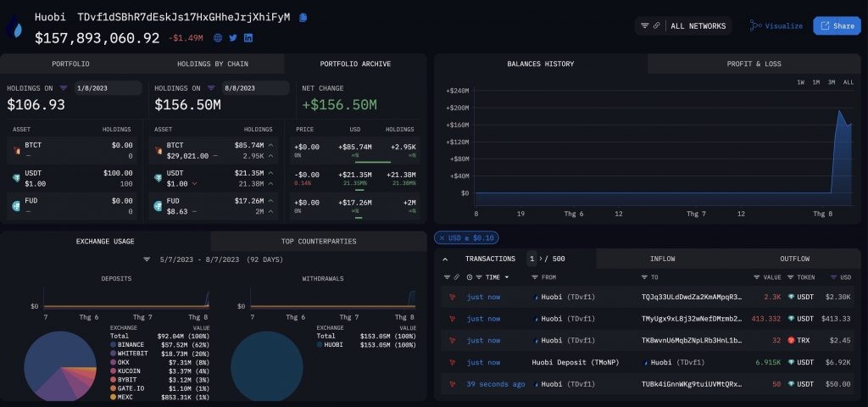Click the link icon beside ALL NETWORKS
This screenshot has height=407, width=868.
point(657,25)
